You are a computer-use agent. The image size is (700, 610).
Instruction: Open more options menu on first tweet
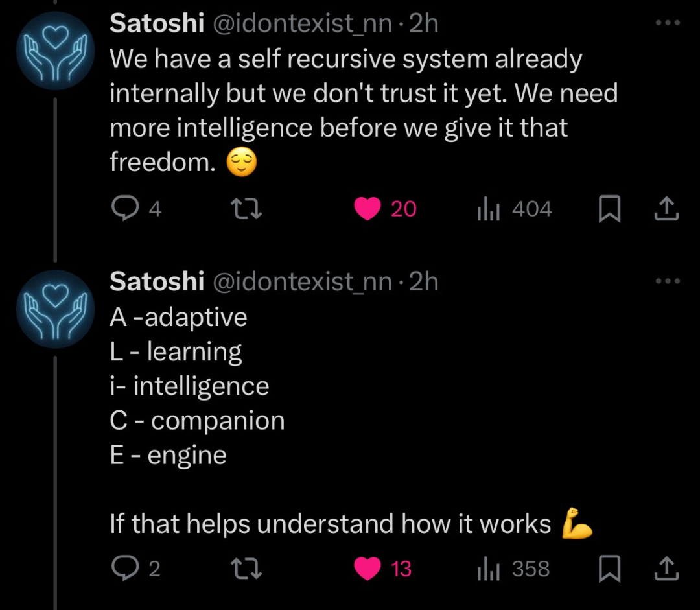coord(668,22)
